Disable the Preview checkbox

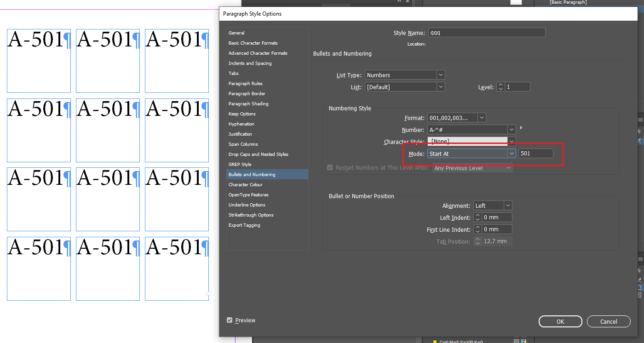[230, 320]
